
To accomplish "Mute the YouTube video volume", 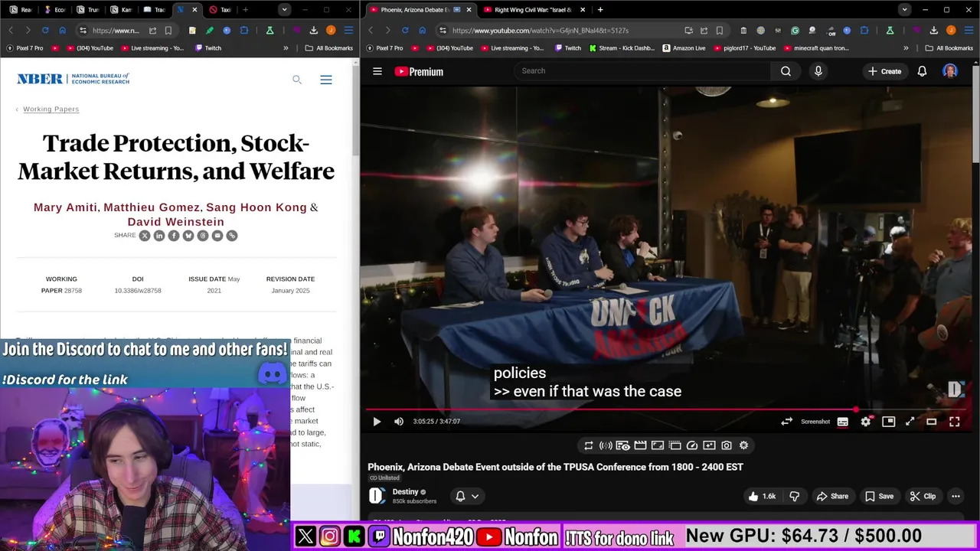I will (x=399, y=422).
